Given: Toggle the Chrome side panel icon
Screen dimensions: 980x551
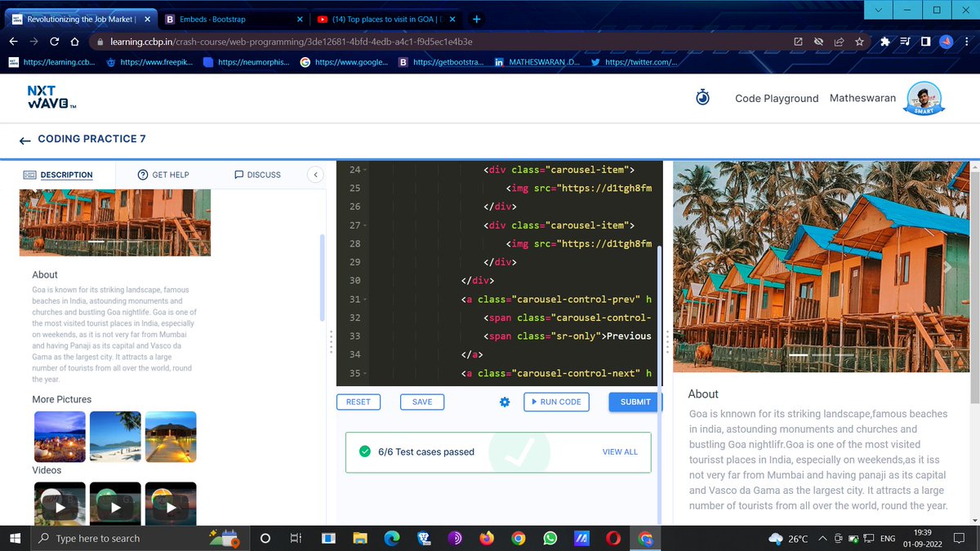Looking at the screenshot, I should tap(925, 42).
